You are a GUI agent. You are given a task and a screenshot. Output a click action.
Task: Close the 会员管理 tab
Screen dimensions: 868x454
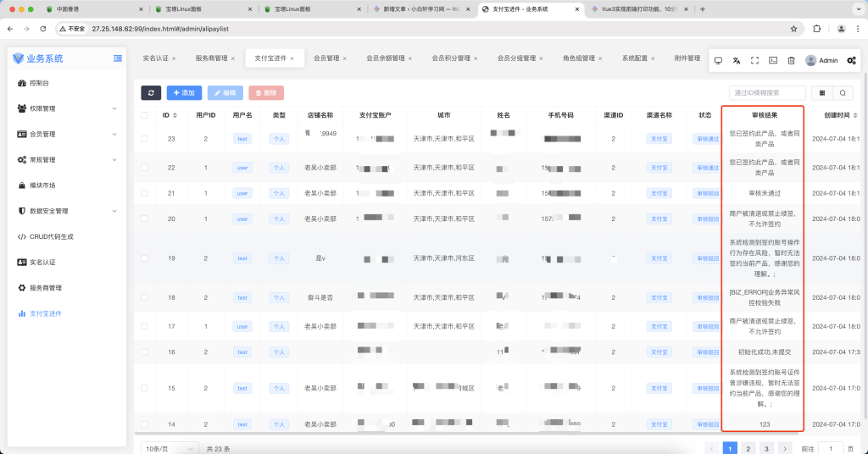[x=345, y=58]
